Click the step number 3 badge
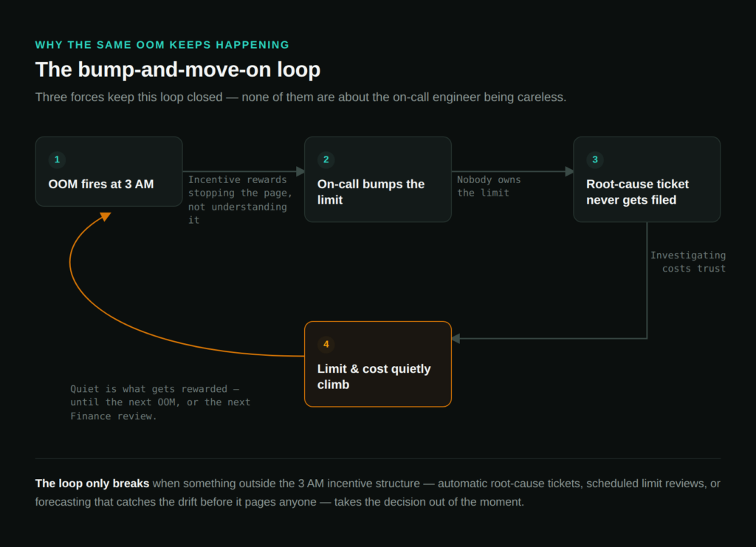The width and height of the screenshot is (756, 547). (595, 159)
